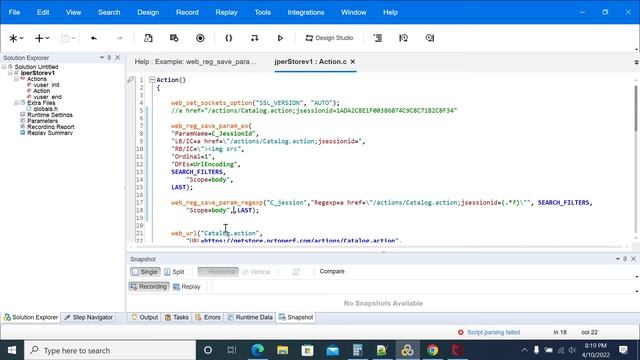Screen dimensions: 640x360
Task: Click the sync icon beside Vertical
Action: point(296,272)
